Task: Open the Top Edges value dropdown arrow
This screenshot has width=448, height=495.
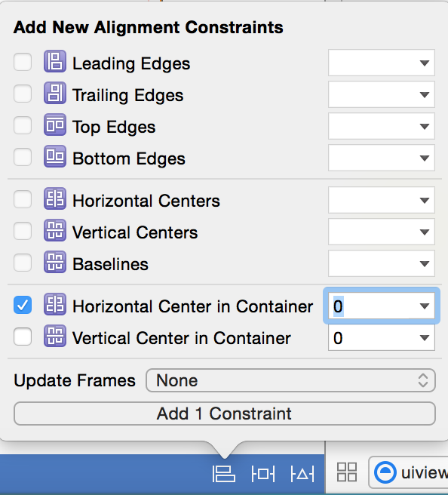Action: coord(425,126)
